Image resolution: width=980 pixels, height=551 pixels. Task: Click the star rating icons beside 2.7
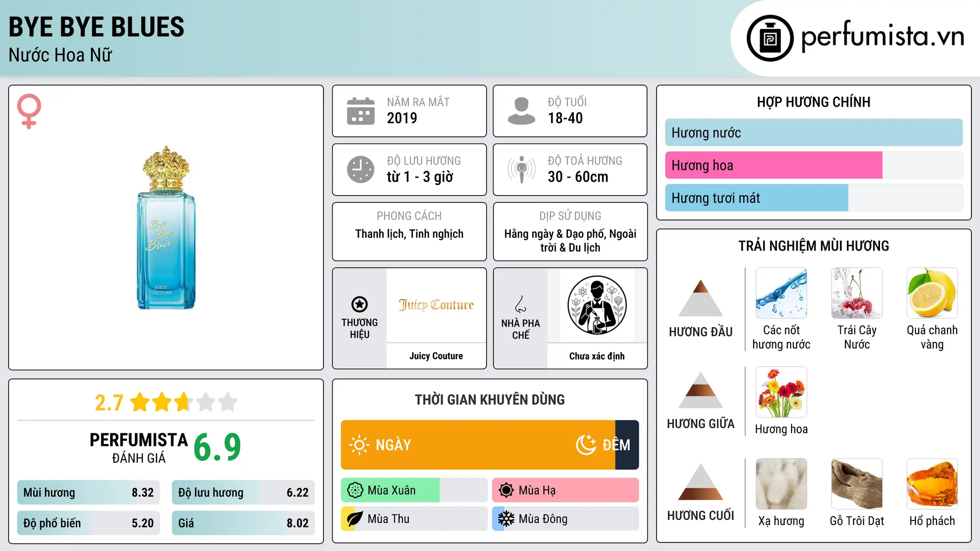coord(184,402)
